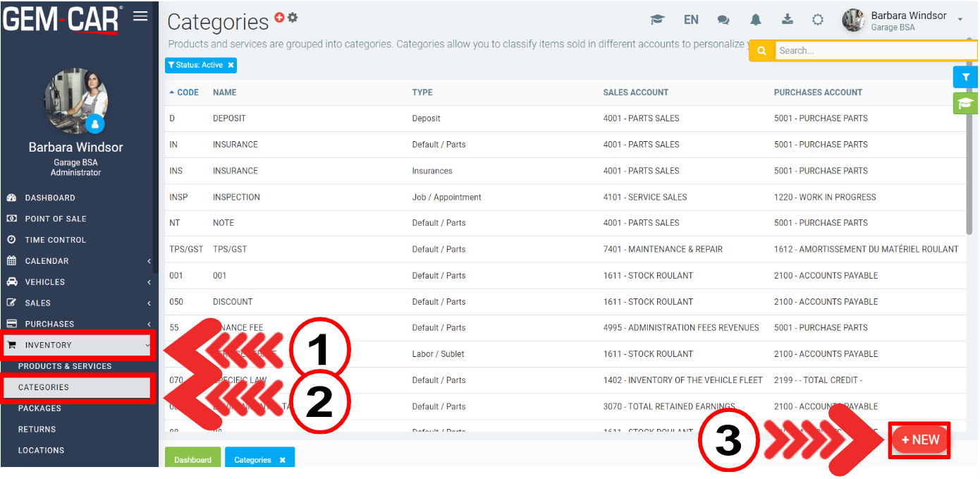Sort table by the CODE column header
Screen dimensions: 980x479
187,92
